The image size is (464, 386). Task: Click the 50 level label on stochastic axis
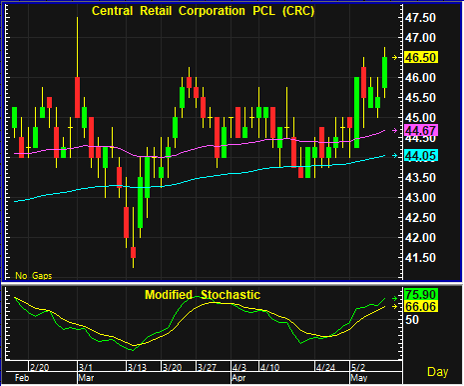click(412, 320)
